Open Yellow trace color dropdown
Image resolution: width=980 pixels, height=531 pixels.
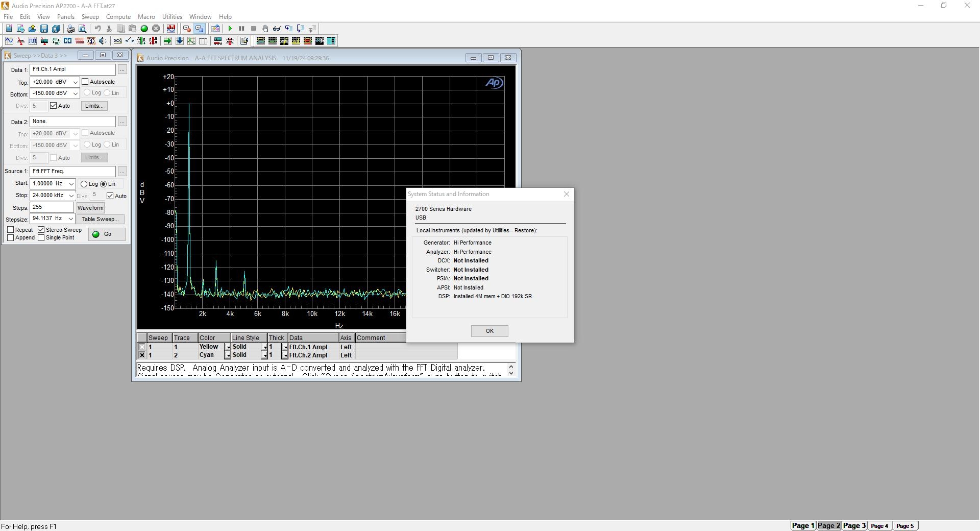coord(228,347)
